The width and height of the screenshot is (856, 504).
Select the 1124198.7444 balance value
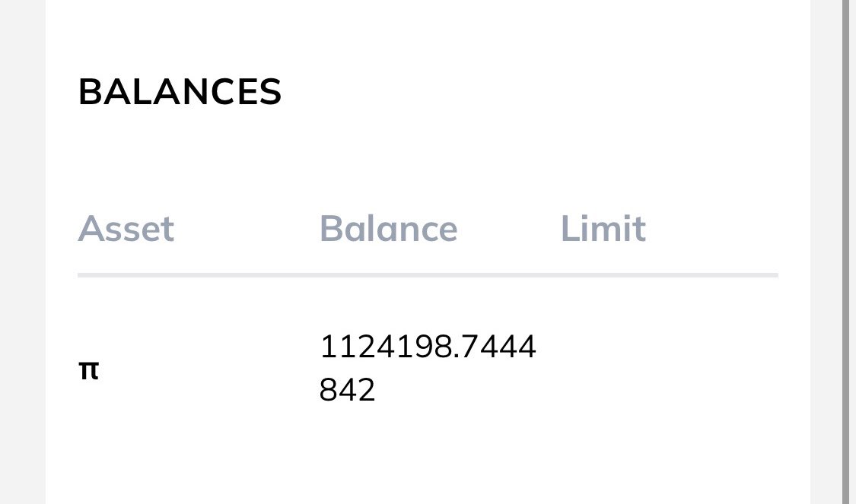click(x=428, y=348)
